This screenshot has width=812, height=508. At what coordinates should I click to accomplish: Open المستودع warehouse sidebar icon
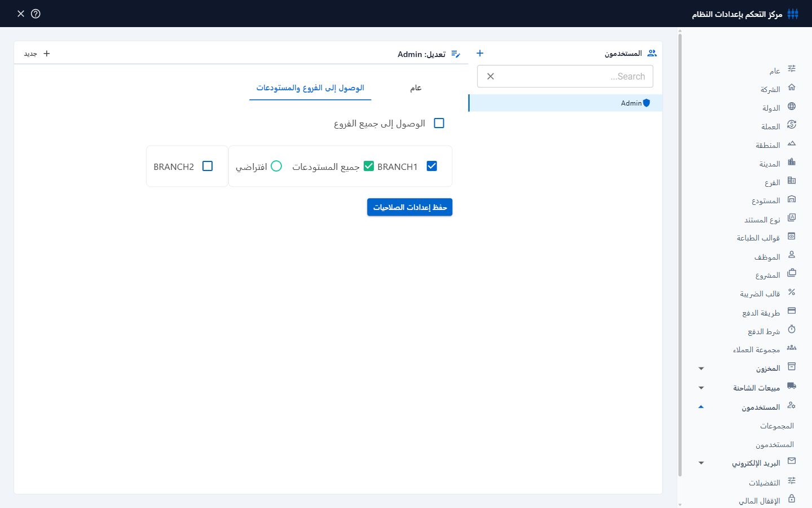tap(792, 199)
